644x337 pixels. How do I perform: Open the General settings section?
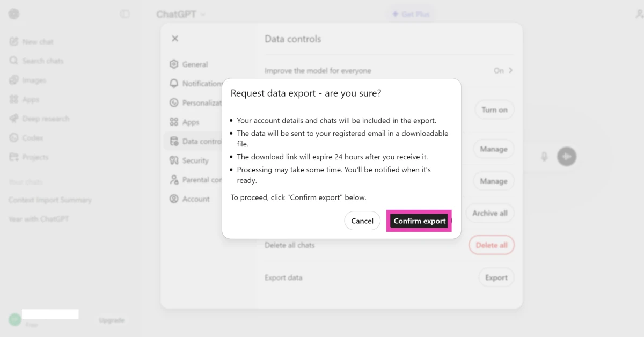194,64
